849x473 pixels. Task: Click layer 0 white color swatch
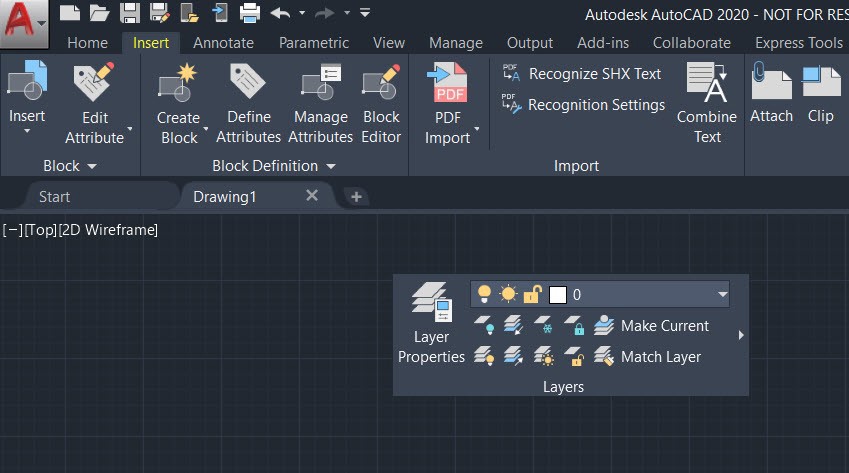[558, 295]
